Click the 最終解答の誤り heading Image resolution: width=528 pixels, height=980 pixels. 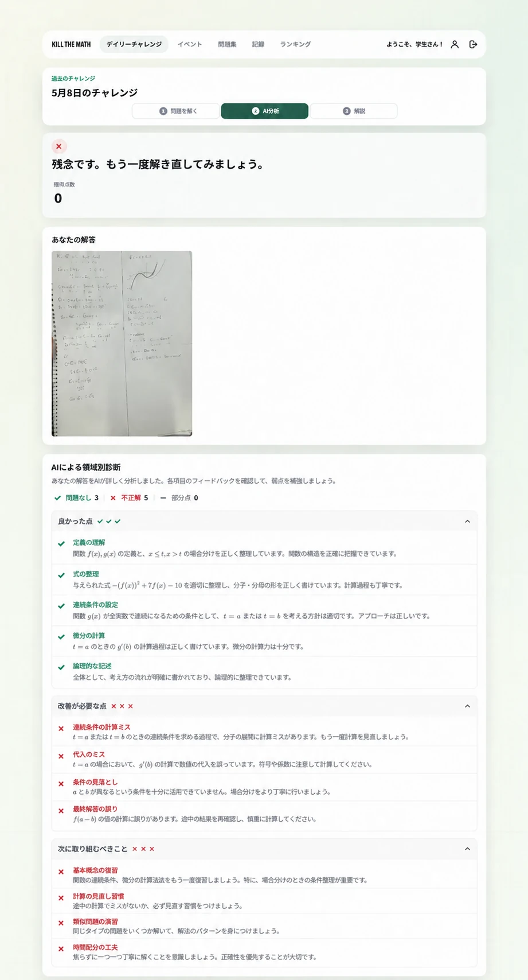coord(95,809)
